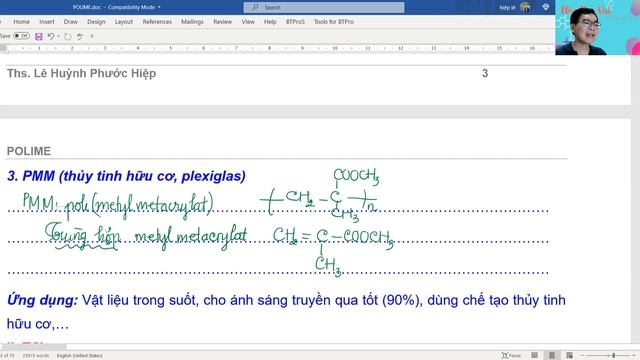This screenshot has width=640, height=360.
Task: Click the diamond premium icon
Action: point(546,7)
